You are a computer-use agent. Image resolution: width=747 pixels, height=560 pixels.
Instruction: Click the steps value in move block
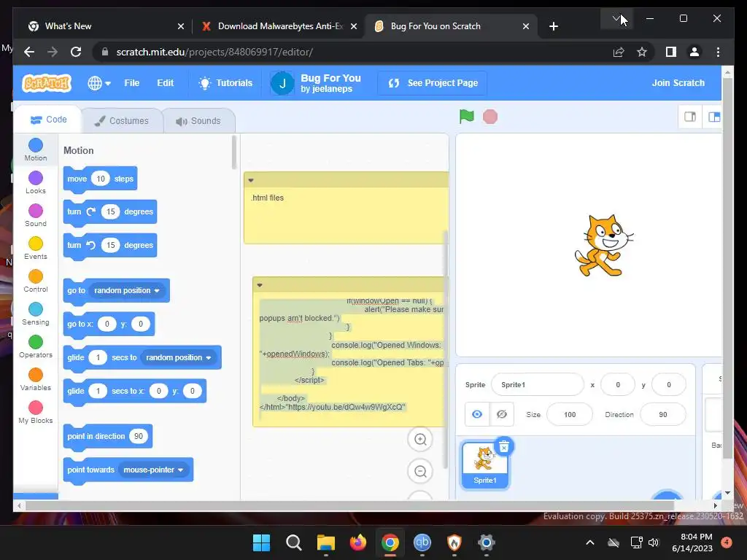(101, 179)
